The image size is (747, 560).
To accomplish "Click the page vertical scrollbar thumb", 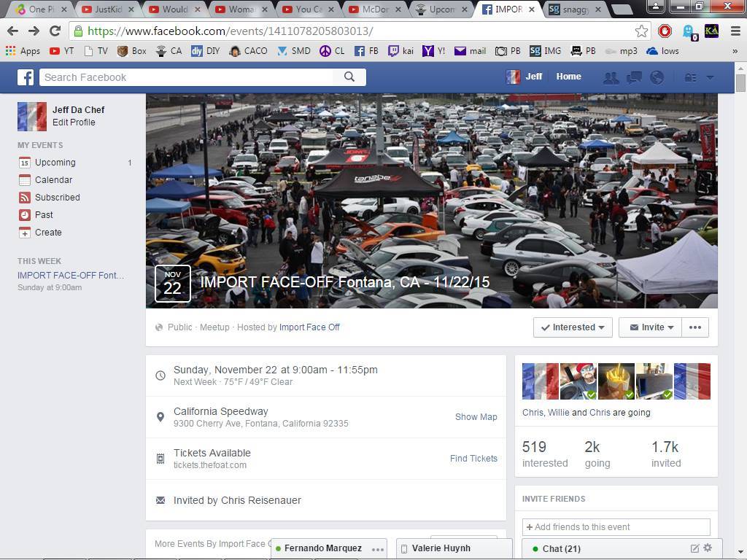I will [740, 84].
